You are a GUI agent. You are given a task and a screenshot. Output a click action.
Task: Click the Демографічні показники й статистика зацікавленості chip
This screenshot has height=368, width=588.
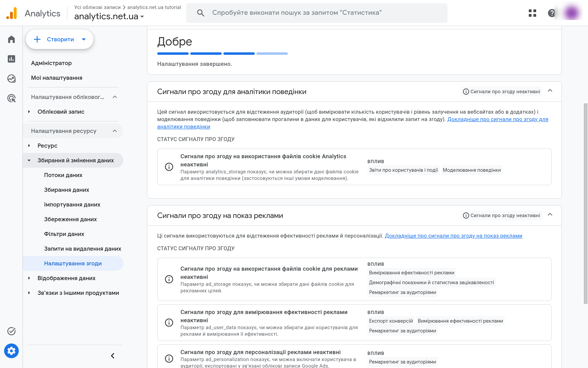point(432,283)
